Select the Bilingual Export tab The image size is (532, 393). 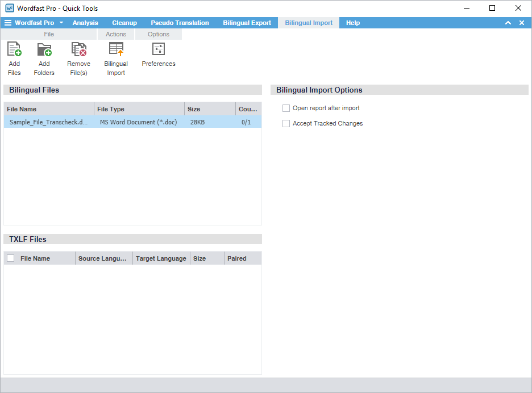(247, 23)
